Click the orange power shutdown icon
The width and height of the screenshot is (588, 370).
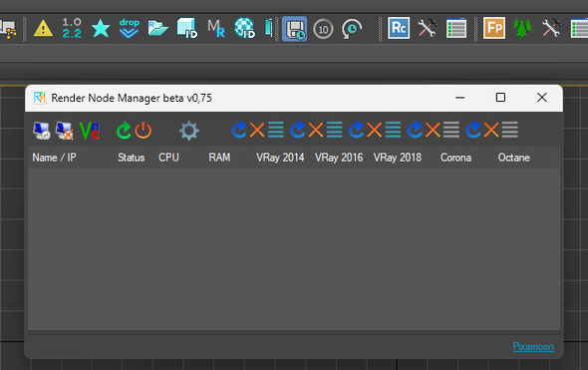[144, 131]
